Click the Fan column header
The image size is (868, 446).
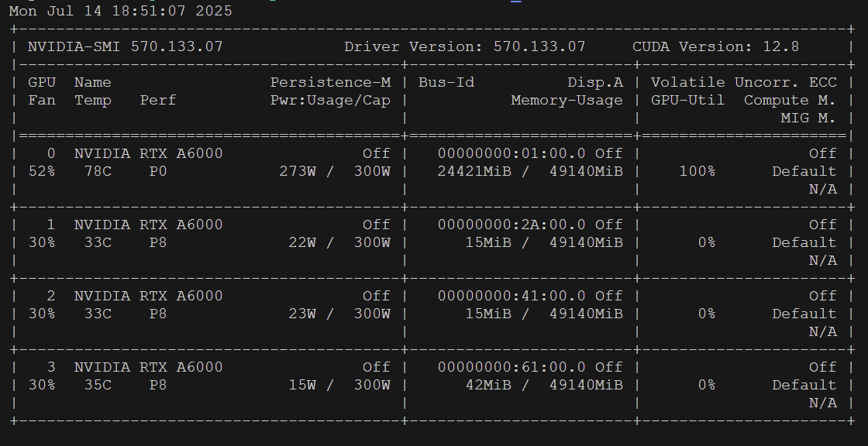[42, 100]
